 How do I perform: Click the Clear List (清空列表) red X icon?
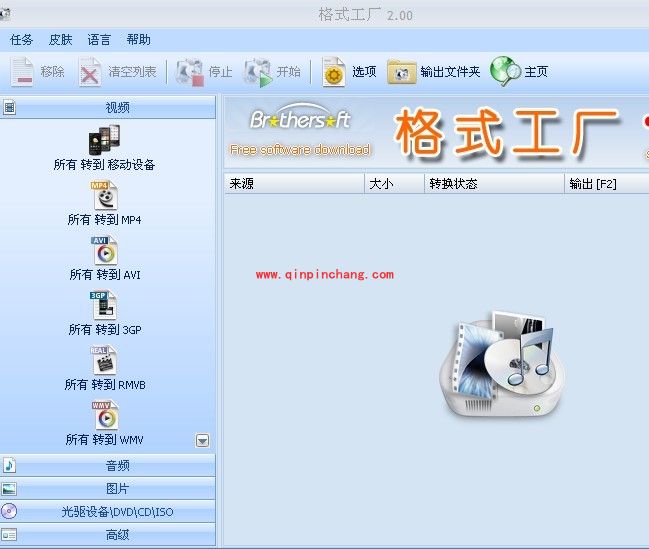pos(90,72)
